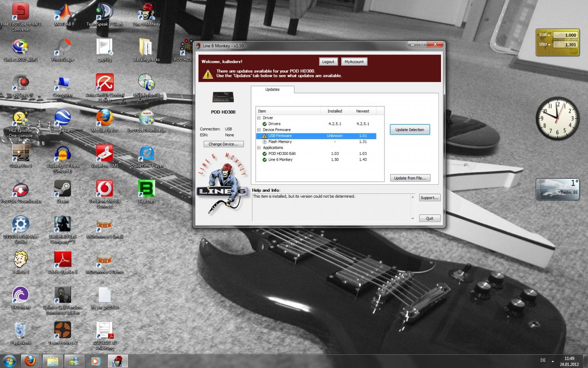
Task: Click Help and Info scrollbar up arrow
Action: point(412,197)
